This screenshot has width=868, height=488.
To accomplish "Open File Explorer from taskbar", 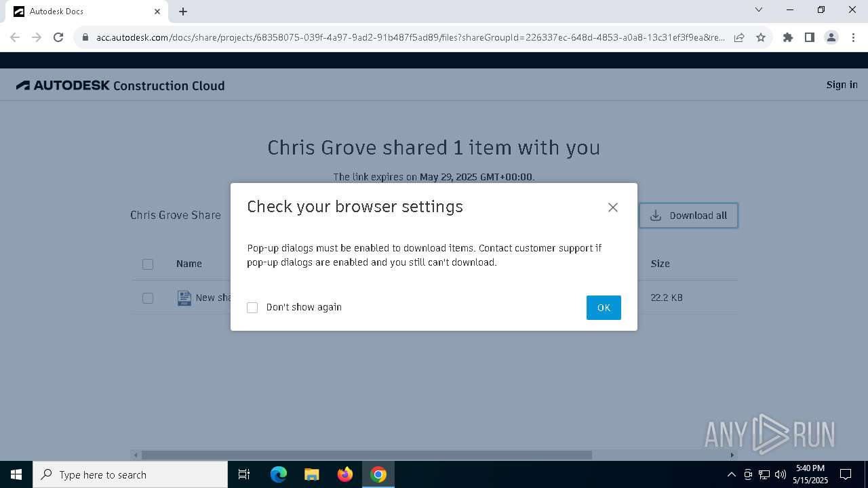I will [311, 474].
